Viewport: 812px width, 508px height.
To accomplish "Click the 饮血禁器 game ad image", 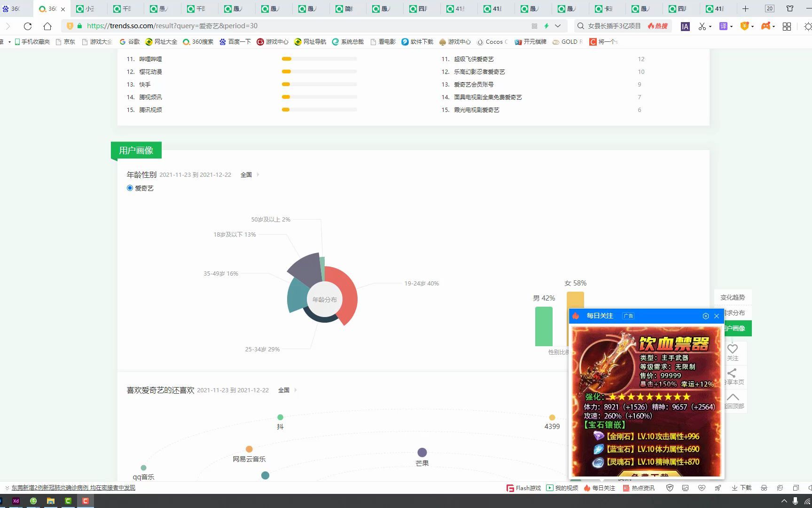I will (647, 401).
